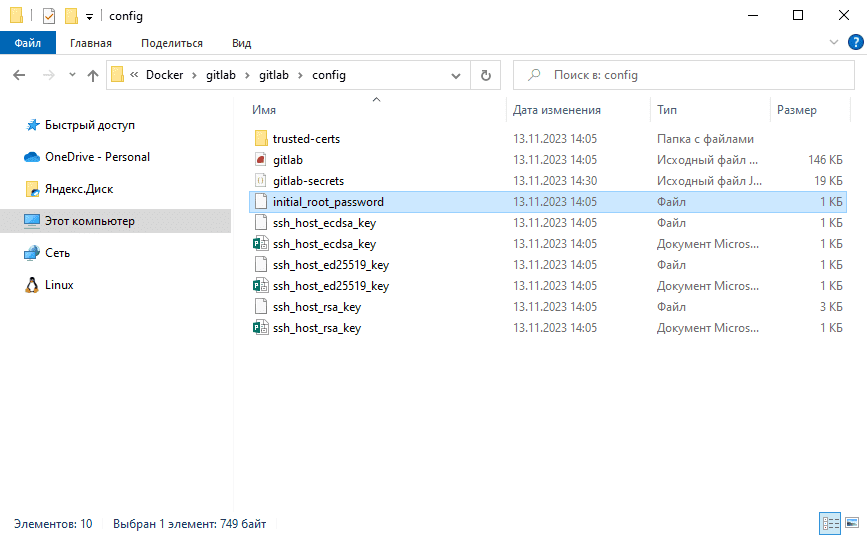This screenshot has width=867, height=535.
Task: Click the search box Поиск в: config
Action: [x=683, y=75]
